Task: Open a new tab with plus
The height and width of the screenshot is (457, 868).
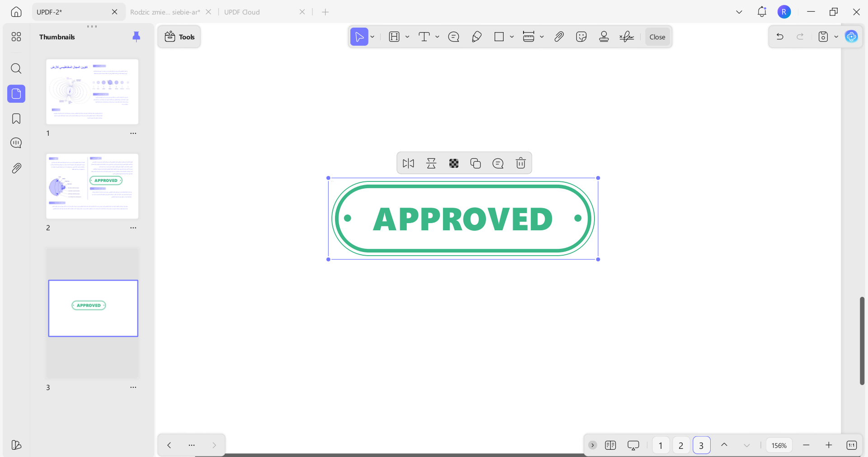Action: 325,12
